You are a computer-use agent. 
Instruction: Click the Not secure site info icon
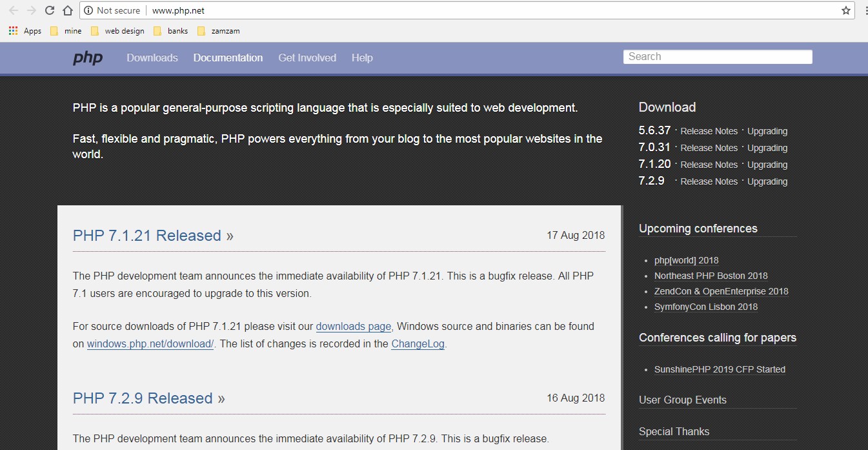(x=87, y=10)
